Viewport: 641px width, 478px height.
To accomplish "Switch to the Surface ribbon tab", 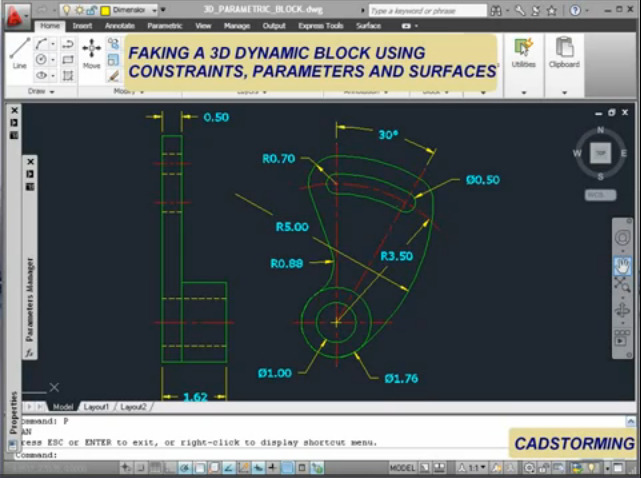I will pyautogui.click(x=368, y=26).
